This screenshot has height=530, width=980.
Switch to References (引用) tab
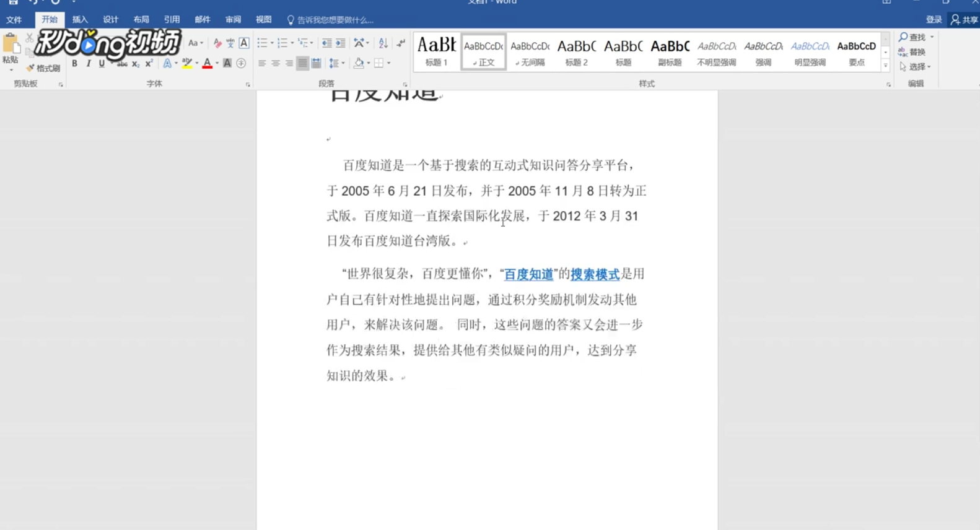[172, 20]
